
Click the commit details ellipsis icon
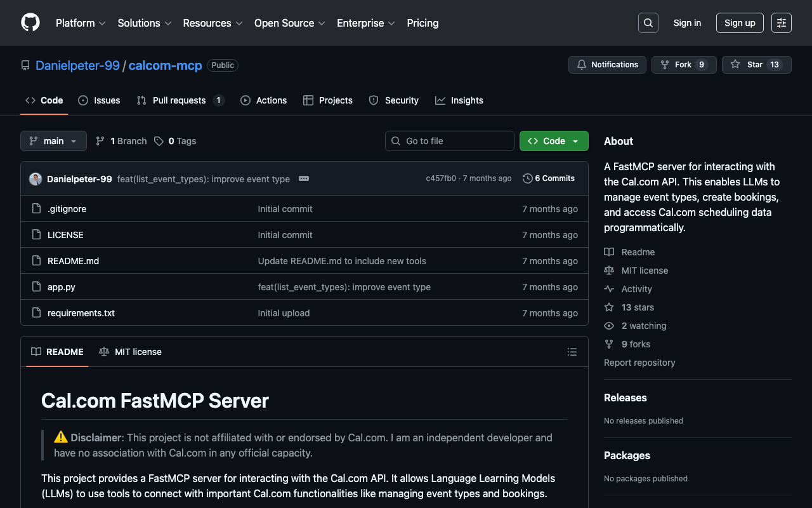coord(304,178)
